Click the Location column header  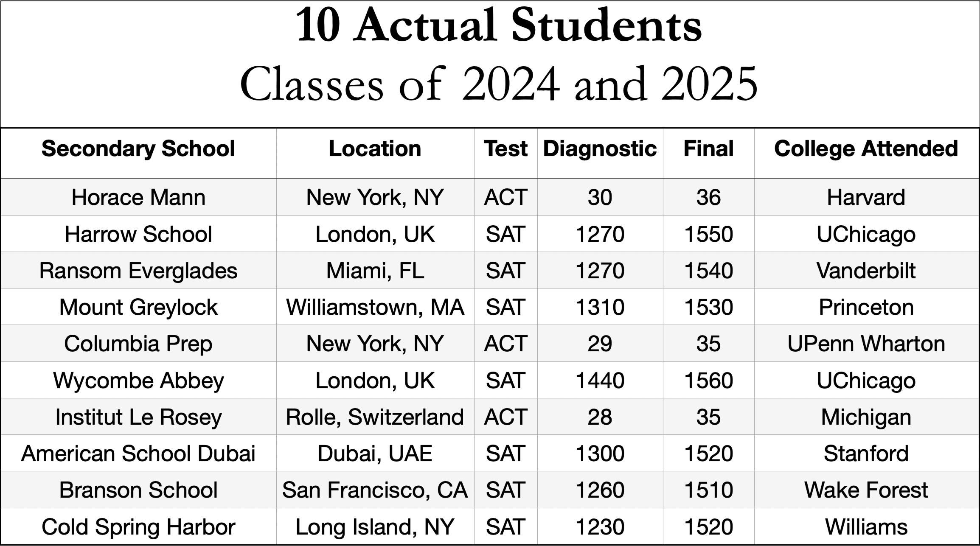pyautogui.click(x=375, y=149)
